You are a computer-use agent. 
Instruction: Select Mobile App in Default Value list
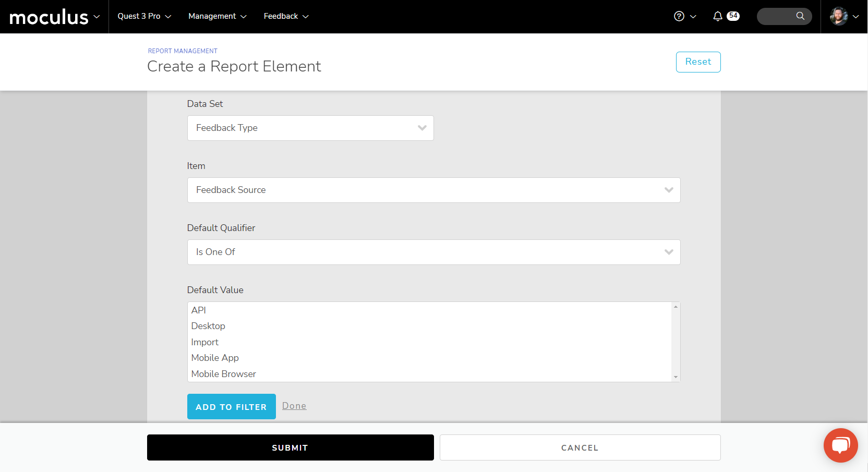click(215, 358)
